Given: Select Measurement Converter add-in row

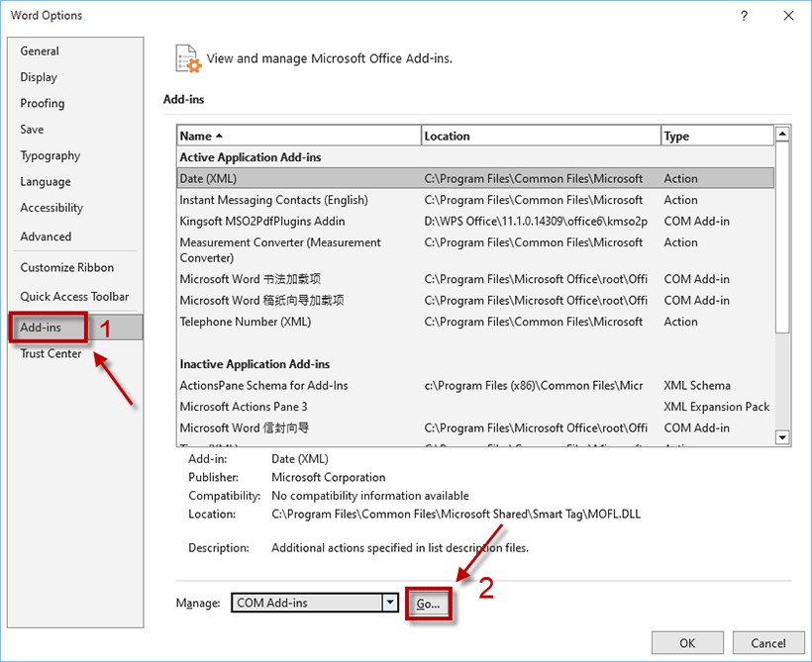Looking at the screenshot, I should tap(475, 249).
